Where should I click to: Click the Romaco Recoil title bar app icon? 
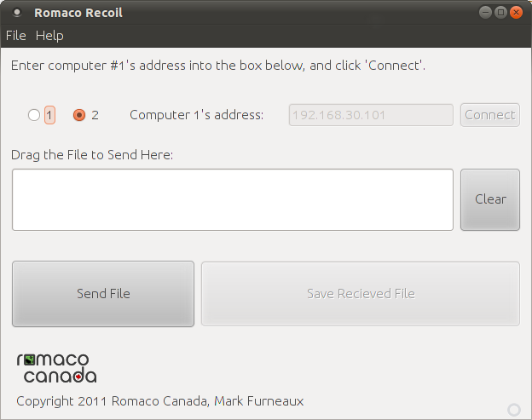coord(16,13)
